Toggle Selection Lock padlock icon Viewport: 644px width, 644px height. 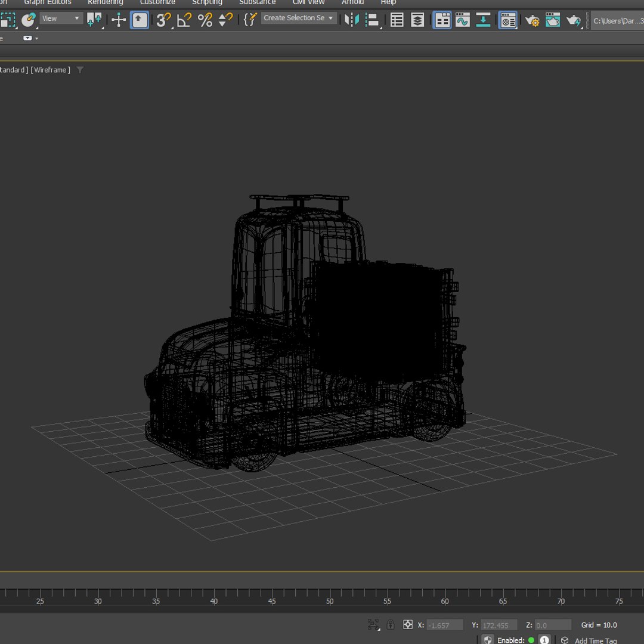(391, 625)
